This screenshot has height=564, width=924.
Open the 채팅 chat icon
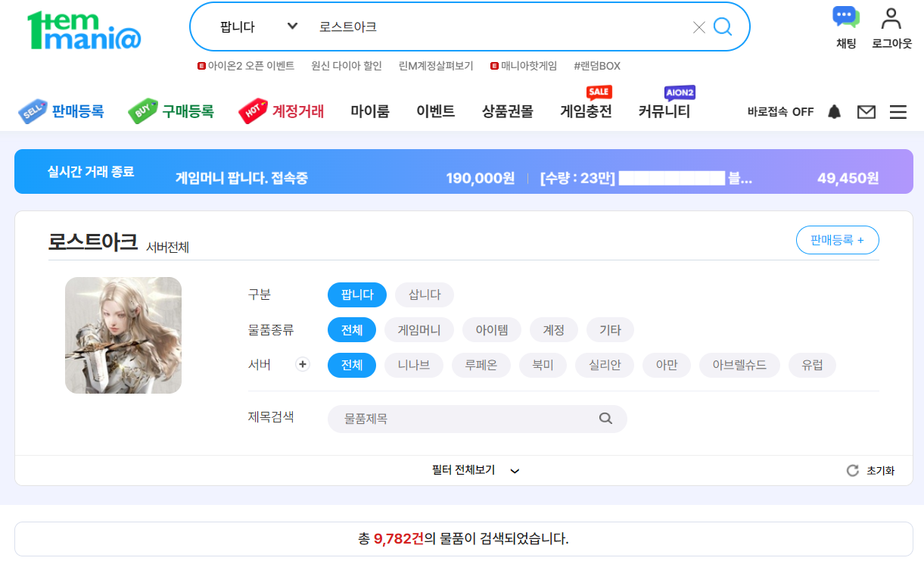click(x=845, y=28)
